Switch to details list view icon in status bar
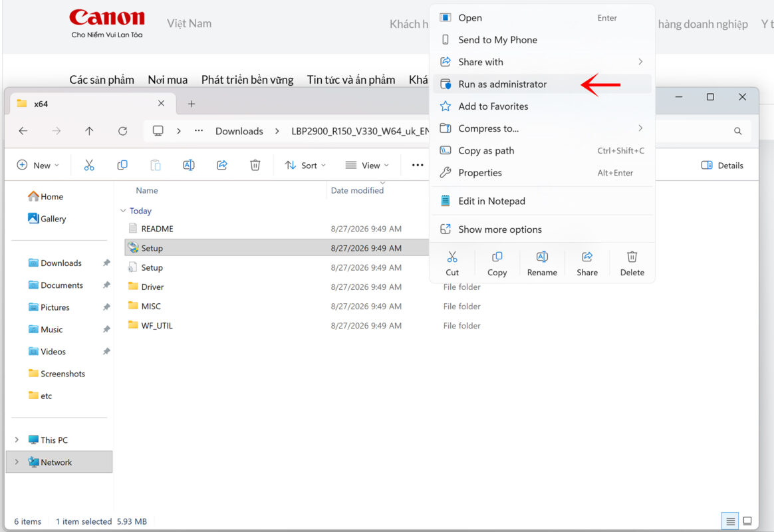The width and height of the screenshot is (774, 532). pyautogui.click(x=731, y=521)
